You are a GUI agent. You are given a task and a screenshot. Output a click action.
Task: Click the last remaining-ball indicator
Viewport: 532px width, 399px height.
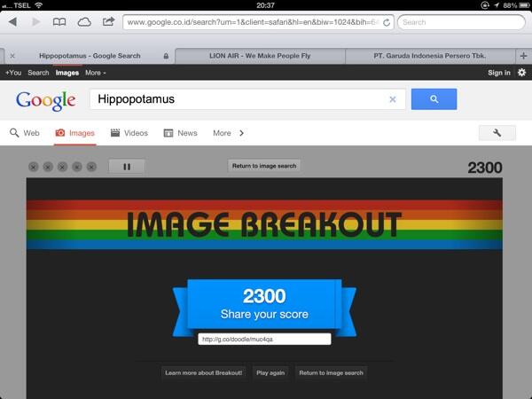(x=91, y=167)
